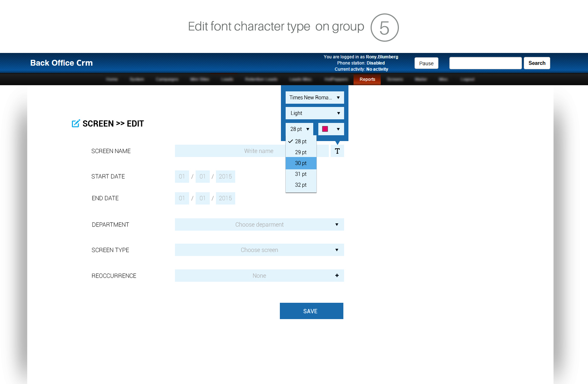This screenshot has width=588, height=384.
Task: Click the END DATE label
Action: point(105,198)
